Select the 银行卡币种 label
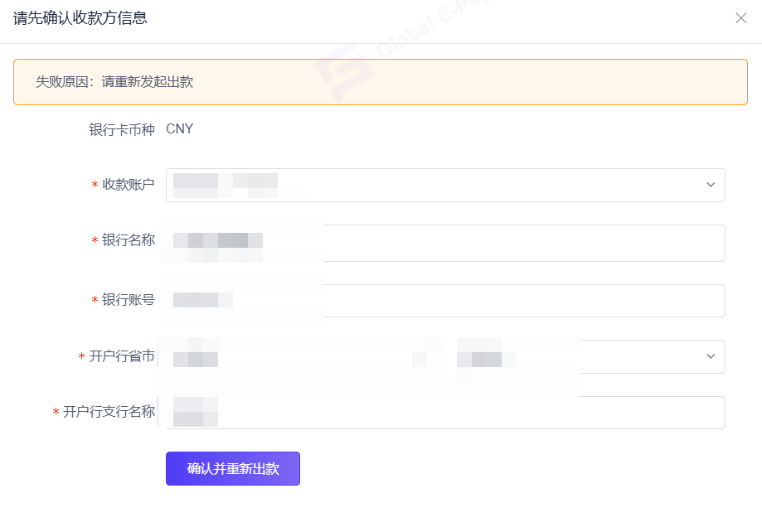The image size is (762, 532). (x=122, y=130)
